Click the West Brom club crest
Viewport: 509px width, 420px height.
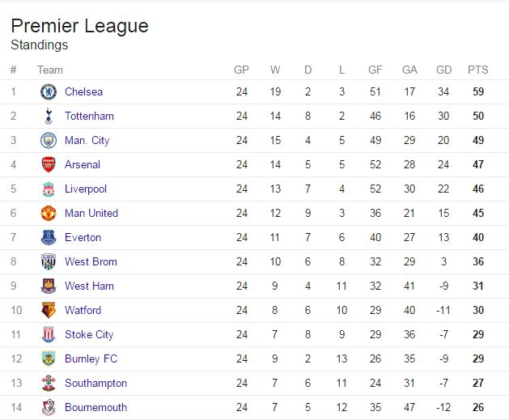(x=49, y=261)
